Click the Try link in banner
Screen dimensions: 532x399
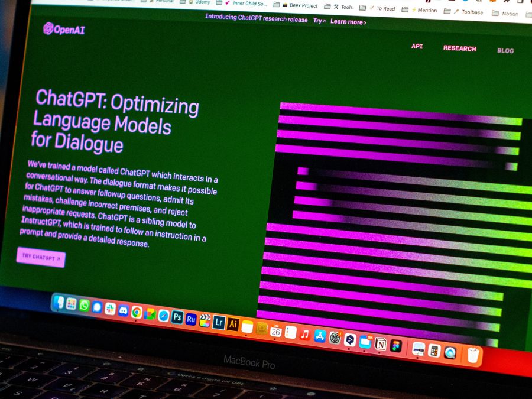(319, 20)
